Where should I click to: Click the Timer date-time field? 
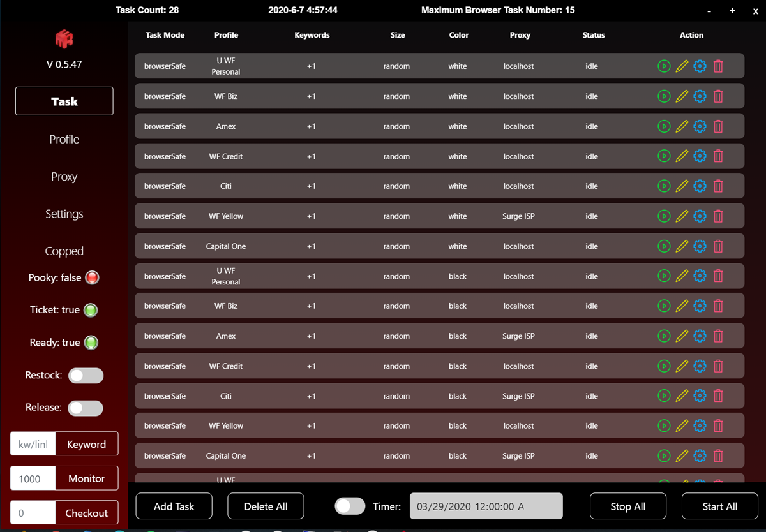tap(486, 506)
